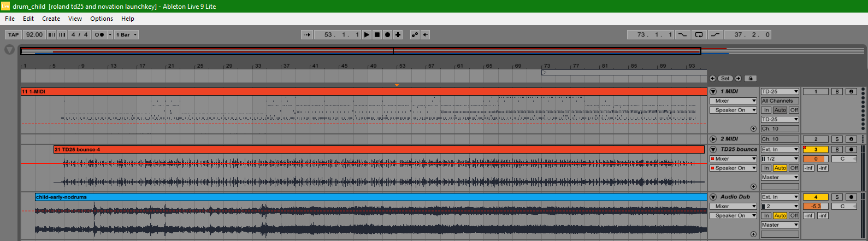Click the Audio Dub volume slider showing -5.3
The height and width of the screenshot is (241, 868).
(816, 207)
